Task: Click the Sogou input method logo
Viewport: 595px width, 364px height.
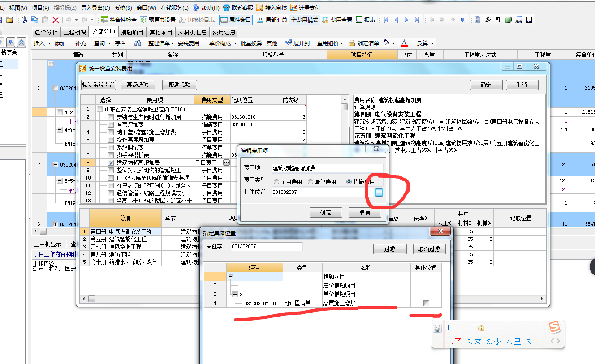Action: pyautogui.click(x=555, y=328)
